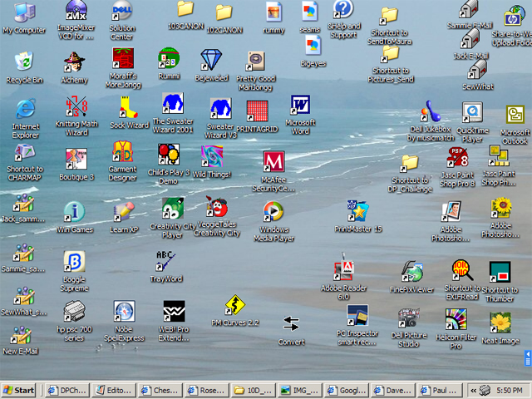
Task: Open Shortcut to DP_Challenge folder
Action: coord(410,164)
